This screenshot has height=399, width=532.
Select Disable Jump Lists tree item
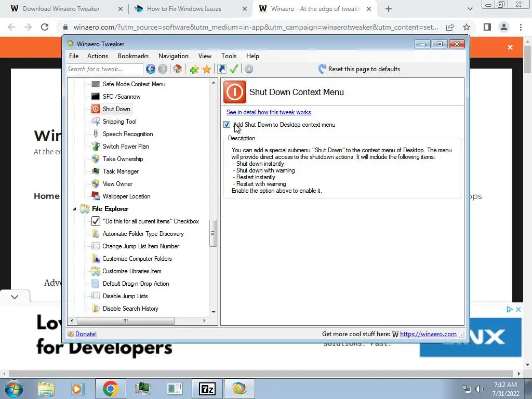[125, 296]
